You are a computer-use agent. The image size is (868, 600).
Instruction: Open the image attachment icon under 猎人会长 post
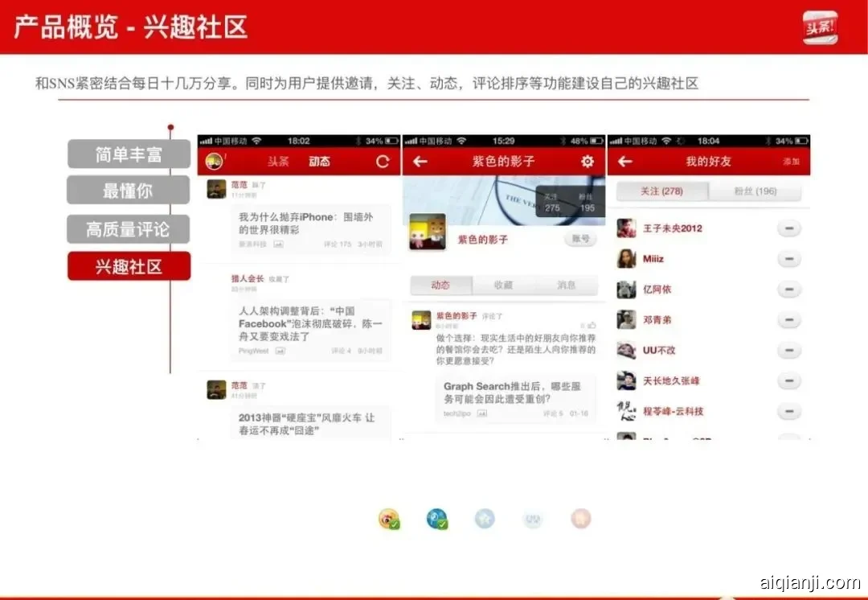pos(280,351)
